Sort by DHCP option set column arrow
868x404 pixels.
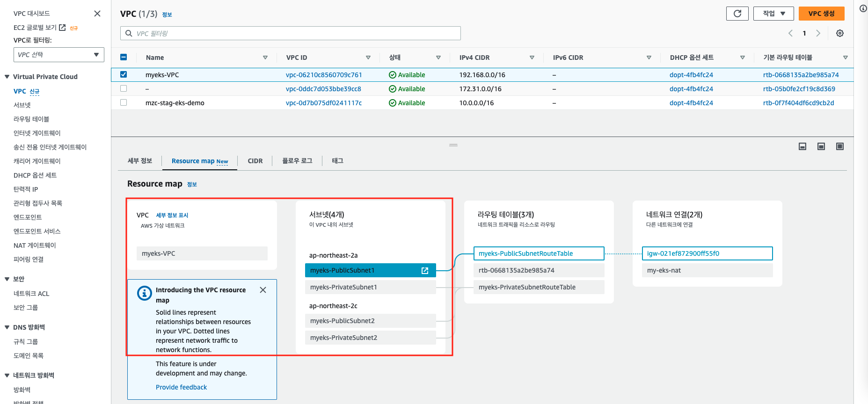[x=743, y=58]
